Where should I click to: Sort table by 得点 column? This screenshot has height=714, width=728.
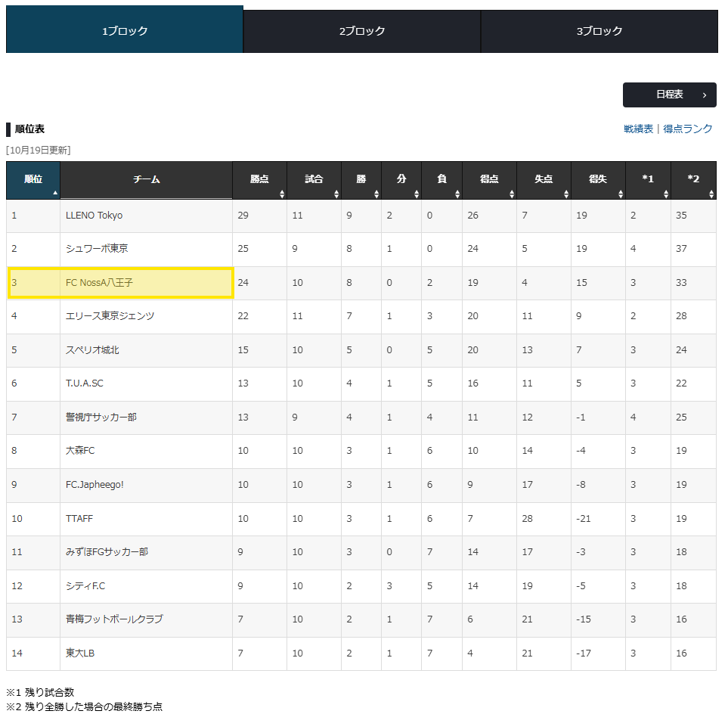[489, 180]
